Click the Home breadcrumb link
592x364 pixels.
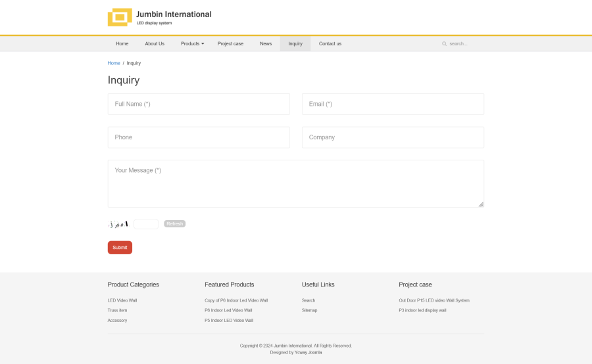tap(114, 63)
